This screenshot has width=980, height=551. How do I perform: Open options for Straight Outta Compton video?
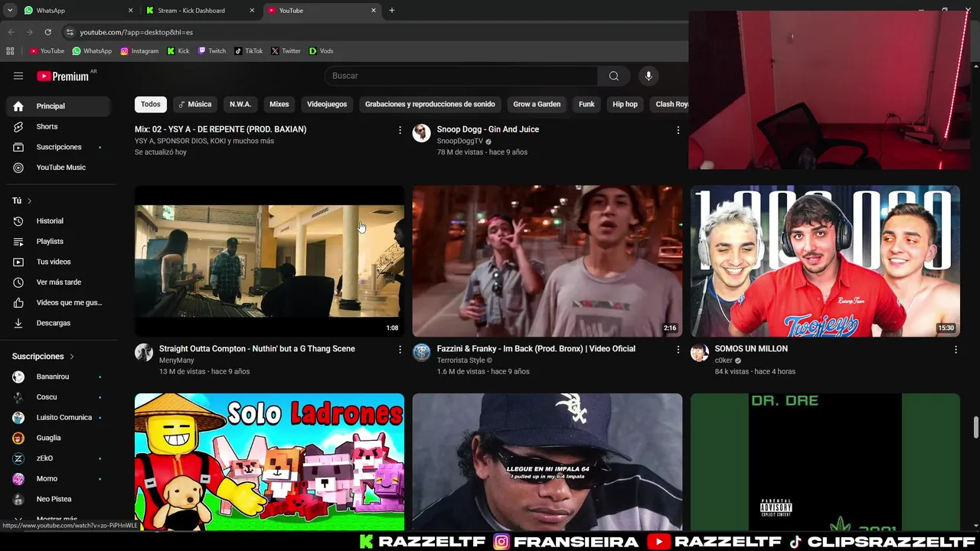click(400, 350)
